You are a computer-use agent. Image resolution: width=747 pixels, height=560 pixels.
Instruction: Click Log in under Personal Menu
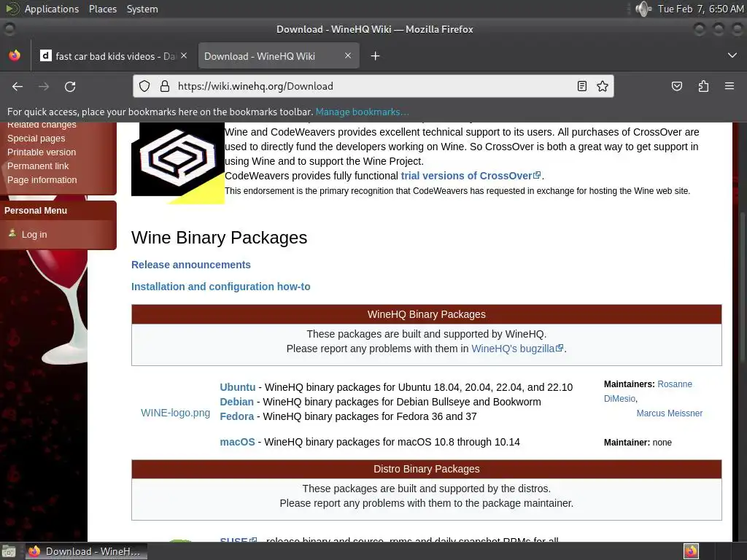[34, 234]
